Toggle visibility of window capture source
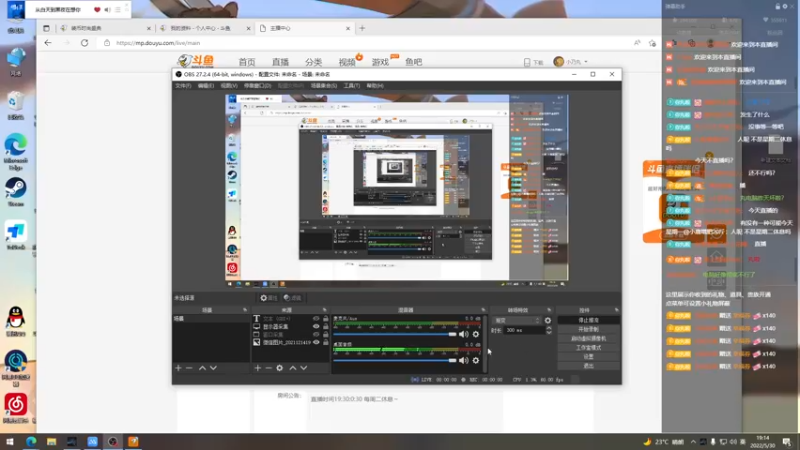800x450 pixels. pos(316,334)
